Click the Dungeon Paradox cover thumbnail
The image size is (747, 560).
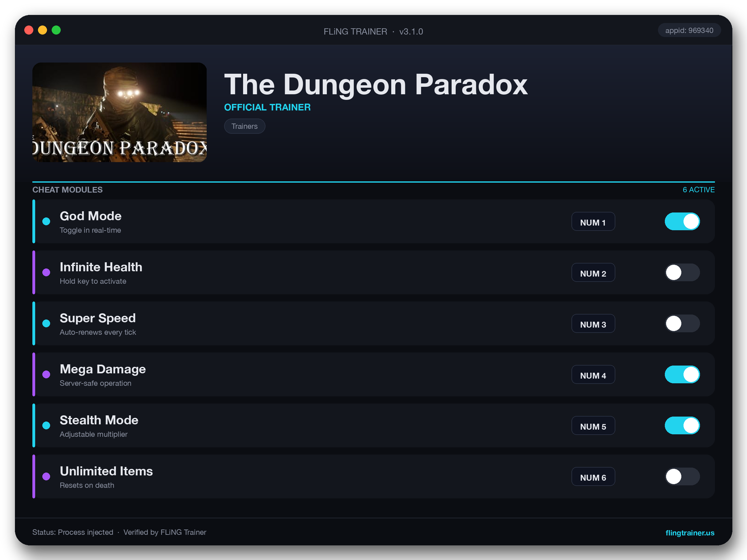pyautogui.click(x=120, y=112)
